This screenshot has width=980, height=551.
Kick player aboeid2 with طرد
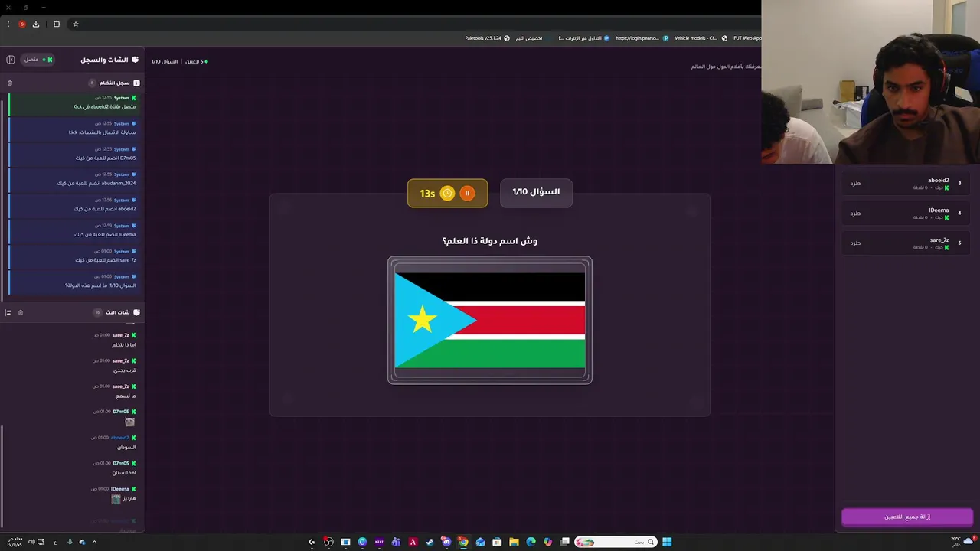856,184
